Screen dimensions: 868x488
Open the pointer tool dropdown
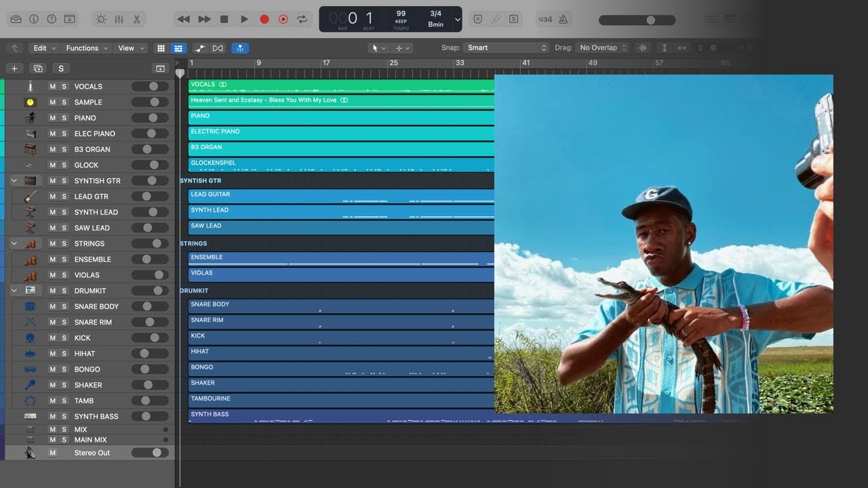tap(378, 48)
